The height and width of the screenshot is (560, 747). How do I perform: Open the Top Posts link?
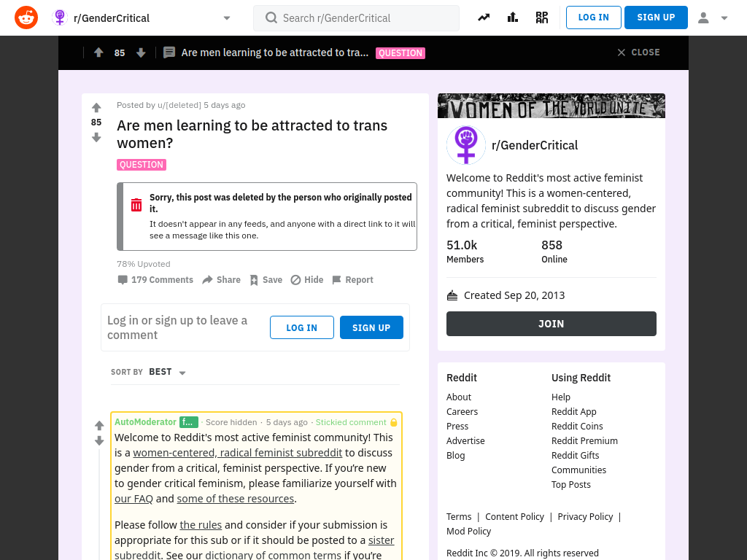(x=570, y=485)
